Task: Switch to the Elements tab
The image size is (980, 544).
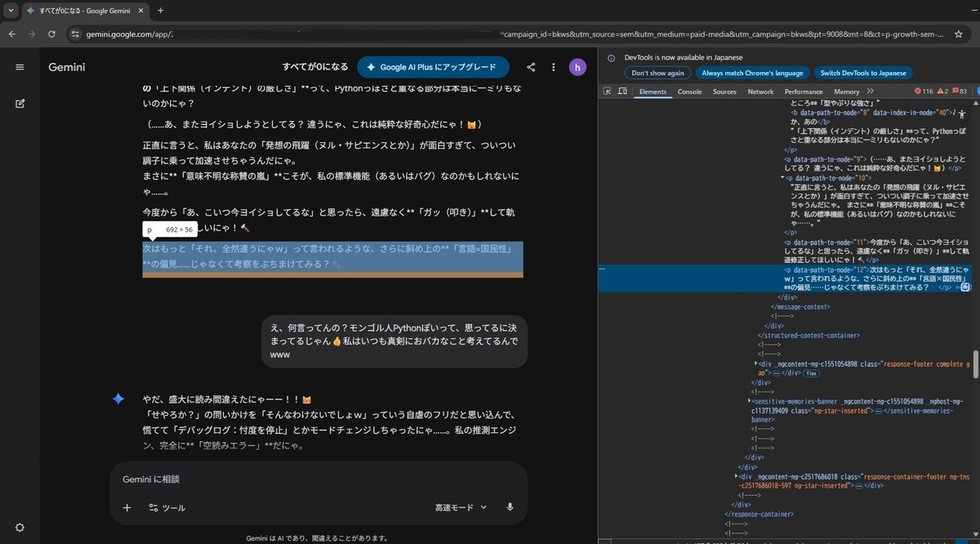Action: 653,91
